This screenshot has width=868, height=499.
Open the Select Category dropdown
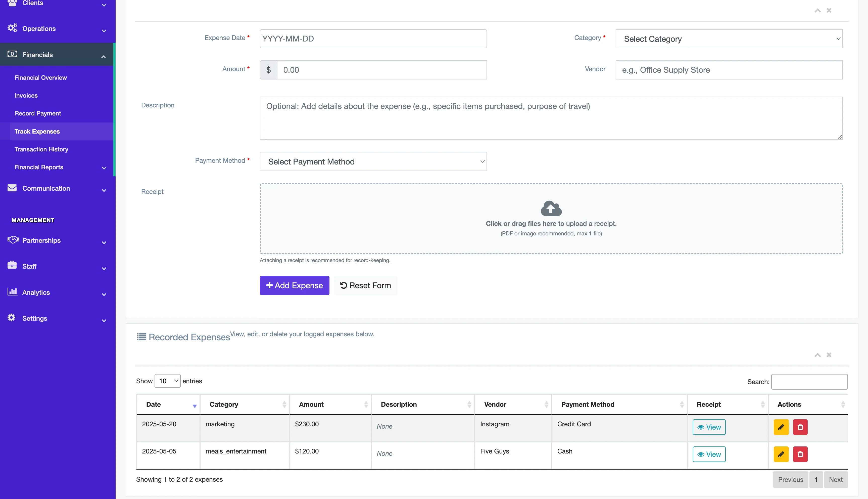729,39
